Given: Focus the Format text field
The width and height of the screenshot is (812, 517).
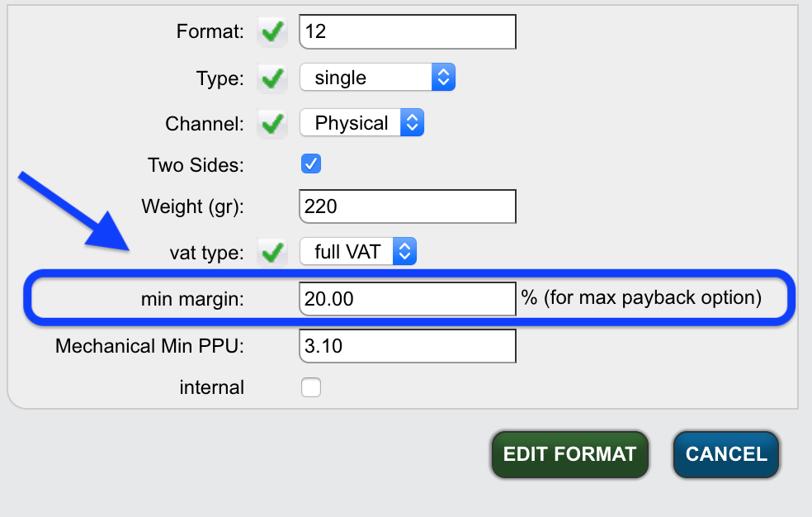Looking at the screenshot, I should tap(408, 31).
